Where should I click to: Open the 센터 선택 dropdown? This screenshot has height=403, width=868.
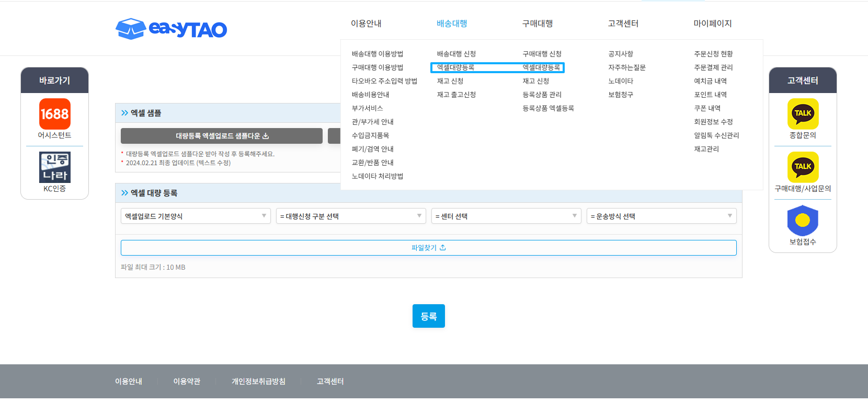click(x=506, y=216)
